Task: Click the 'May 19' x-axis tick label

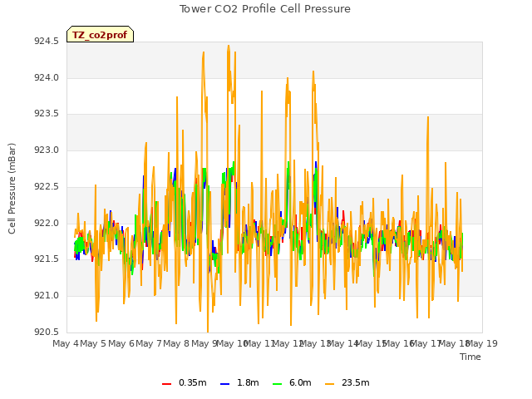Action: click(x=482, y=343)
